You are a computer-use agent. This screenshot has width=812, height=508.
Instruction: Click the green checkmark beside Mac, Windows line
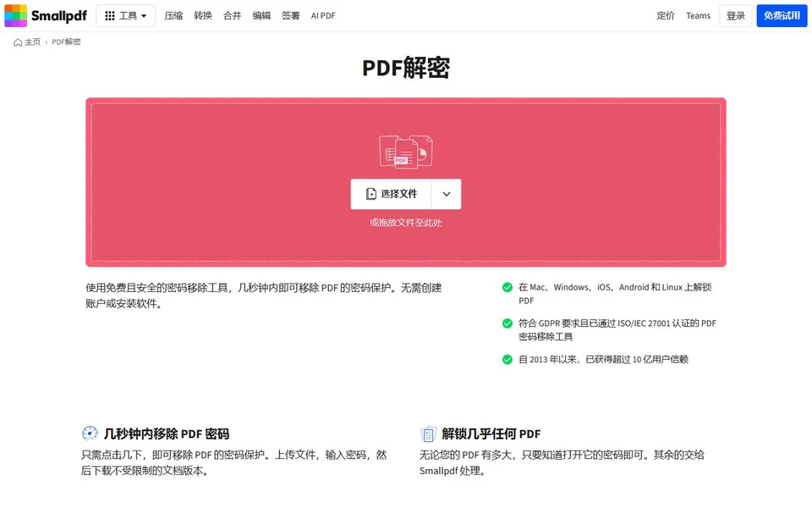[507, 287]
